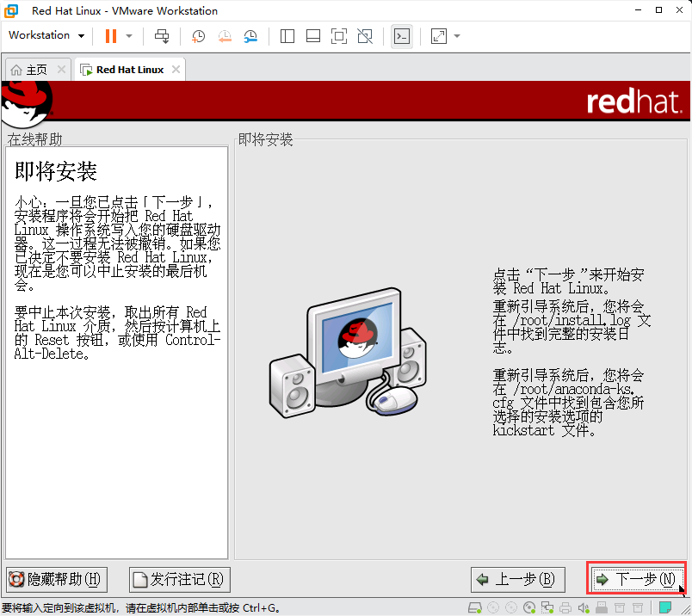
Task: Click the status bar Ctrl+G hint text
Action: click(x=141, y=608)
